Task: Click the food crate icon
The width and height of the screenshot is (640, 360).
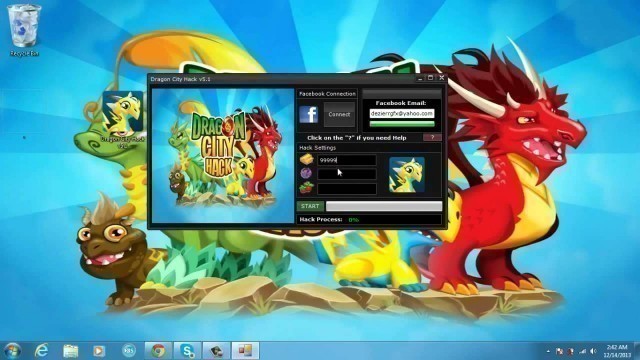Action: pyautogui.click(x=307, y=188)
